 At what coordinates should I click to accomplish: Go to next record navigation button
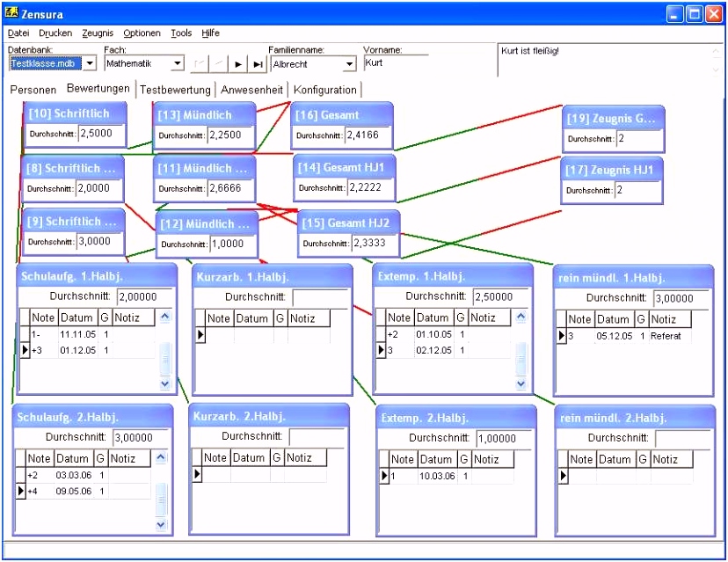237,64
